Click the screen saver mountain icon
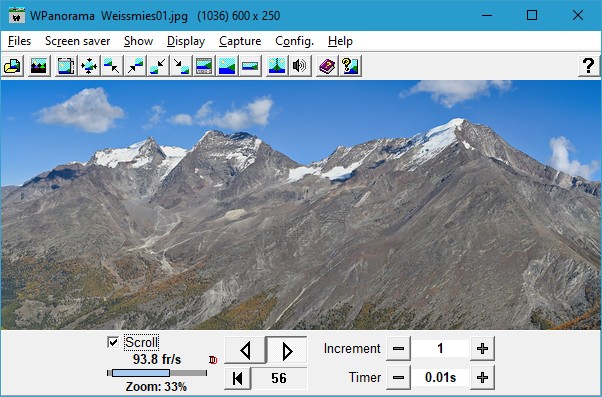602x397 pixels. click(39, 66)
